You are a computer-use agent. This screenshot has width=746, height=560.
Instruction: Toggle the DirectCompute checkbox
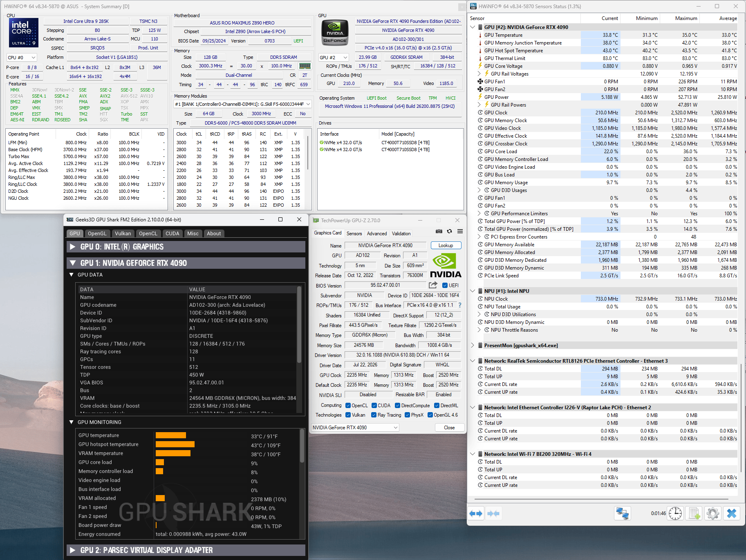pyautogui.click(x=397, y=406)
